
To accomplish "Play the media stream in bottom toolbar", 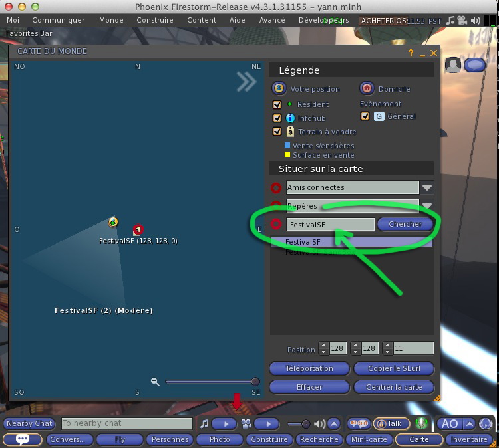I will 267,423.
